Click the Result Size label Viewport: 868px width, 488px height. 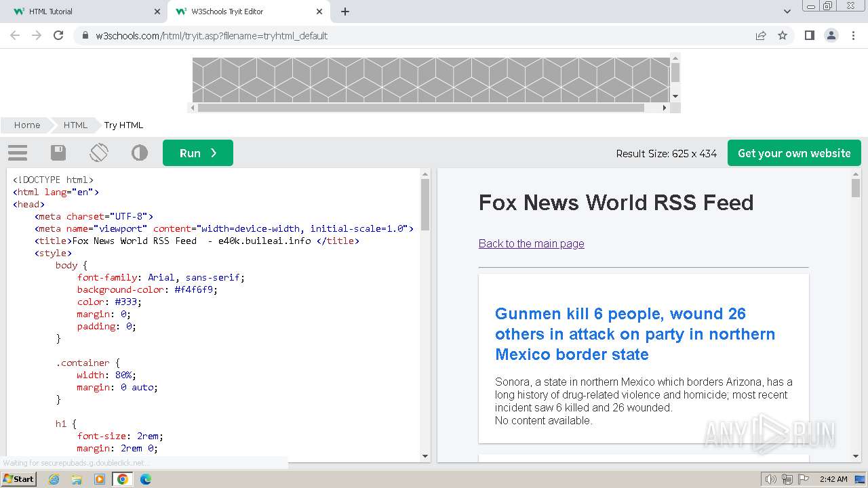point(666,153)
